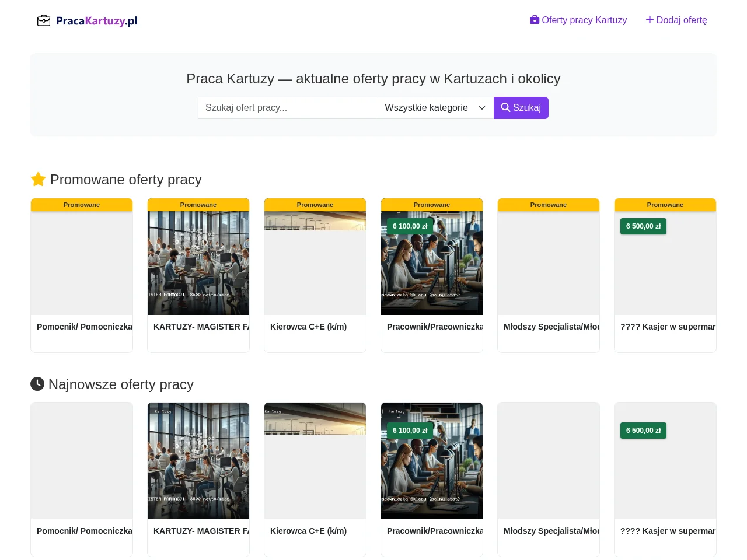Open newest Kasjer w supermarkecie offer image

click(665, 461)
